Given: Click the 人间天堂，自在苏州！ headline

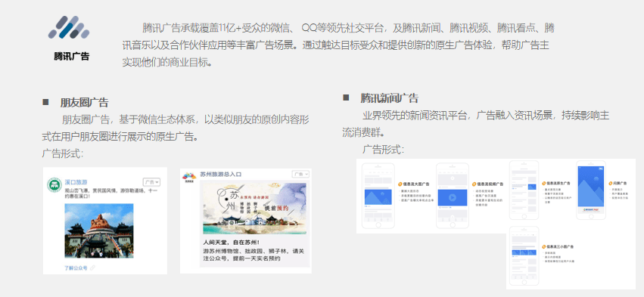Looking at the screenshot, I should (232, 242).
